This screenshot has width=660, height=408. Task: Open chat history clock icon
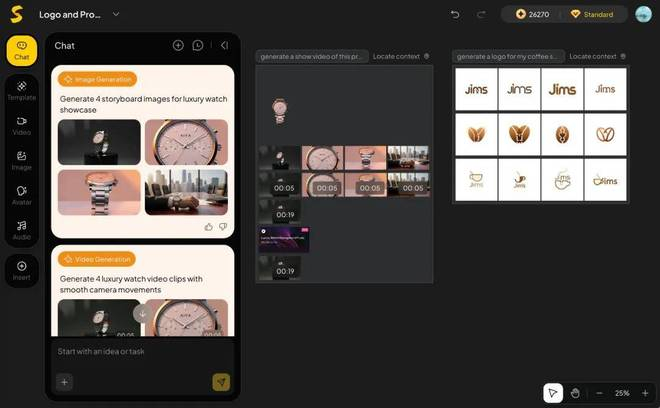tap(198, 45)
